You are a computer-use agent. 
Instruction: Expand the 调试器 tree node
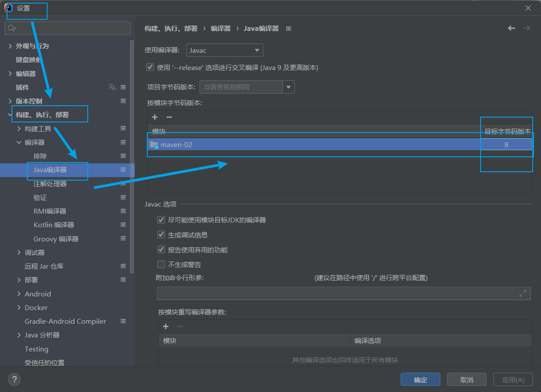[19, 252]
